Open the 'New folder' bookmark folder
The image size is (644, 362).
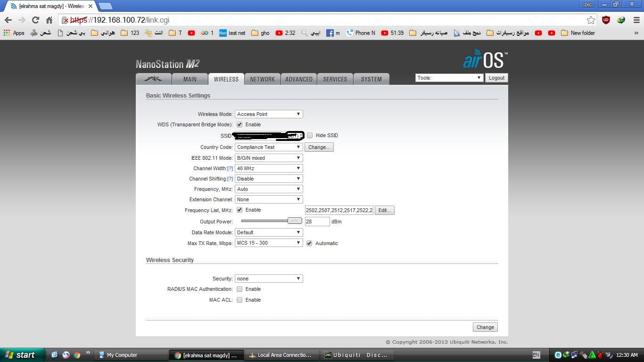coord(578,33)
